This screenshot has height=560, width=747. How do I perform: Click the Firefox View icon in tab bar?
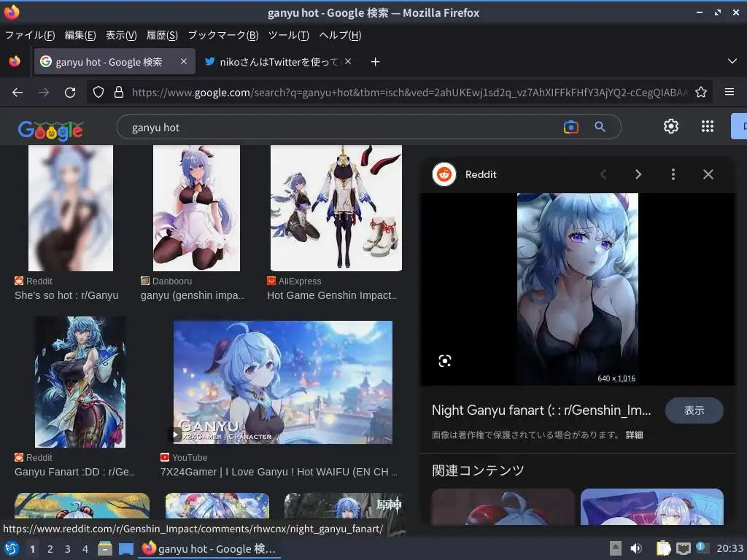coord(15,62)
